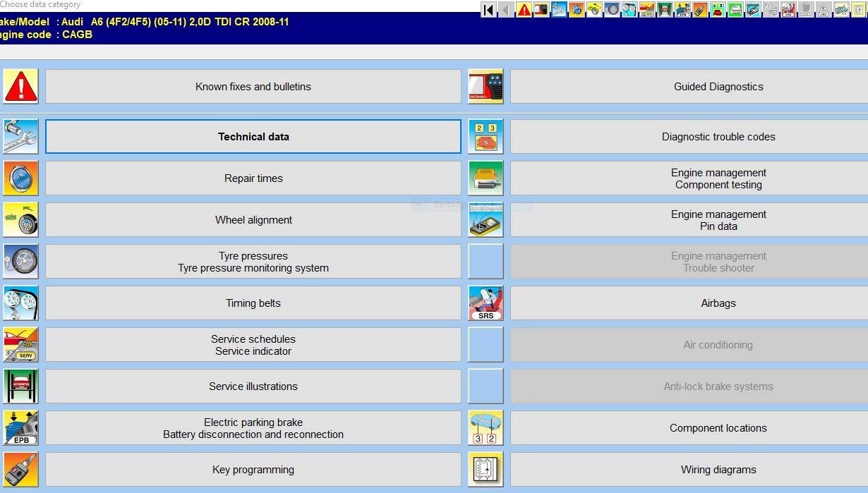The image size is (868, 493).
Task: Open the Airbags section
Action: click(689, 303)
